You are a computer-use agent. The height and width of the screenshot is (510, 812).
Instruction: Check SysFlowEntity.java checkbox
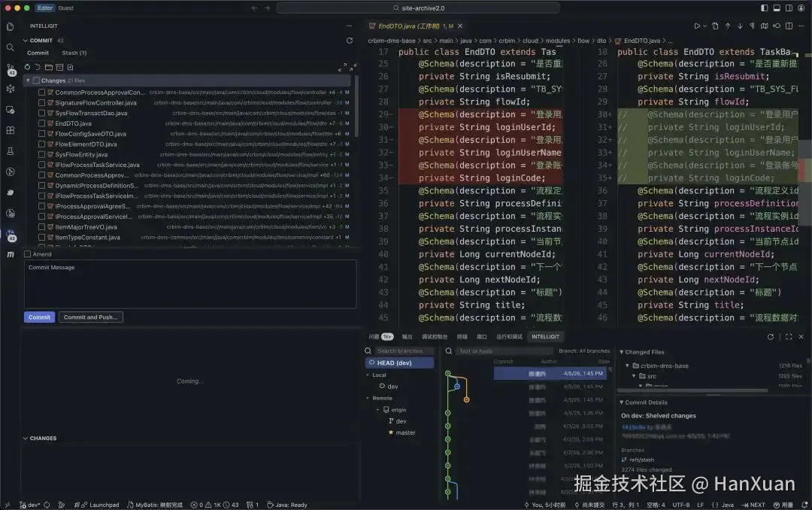[x=42, y=154]
